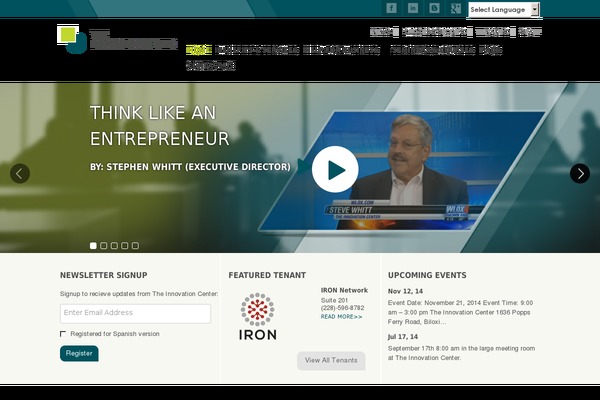
Task: Click the Enter Email Address field
Action: coord(135,313)
